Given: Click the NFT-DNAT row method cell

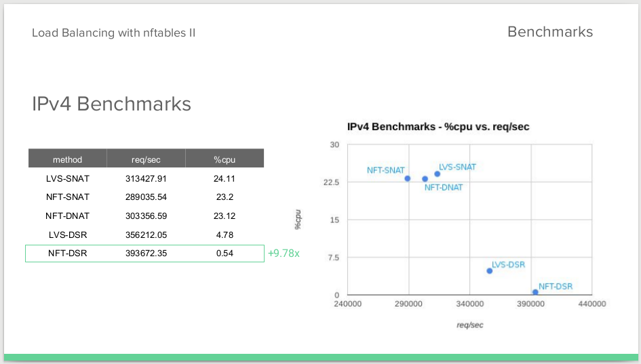Looking at the screenshot, I should 67,216.
